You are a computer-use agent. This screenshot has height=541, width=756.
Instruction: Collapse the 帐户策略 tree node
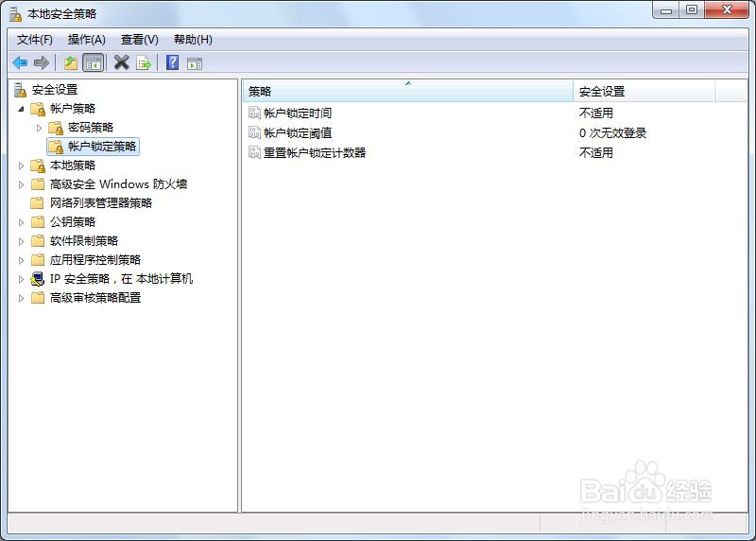point(21,109)
